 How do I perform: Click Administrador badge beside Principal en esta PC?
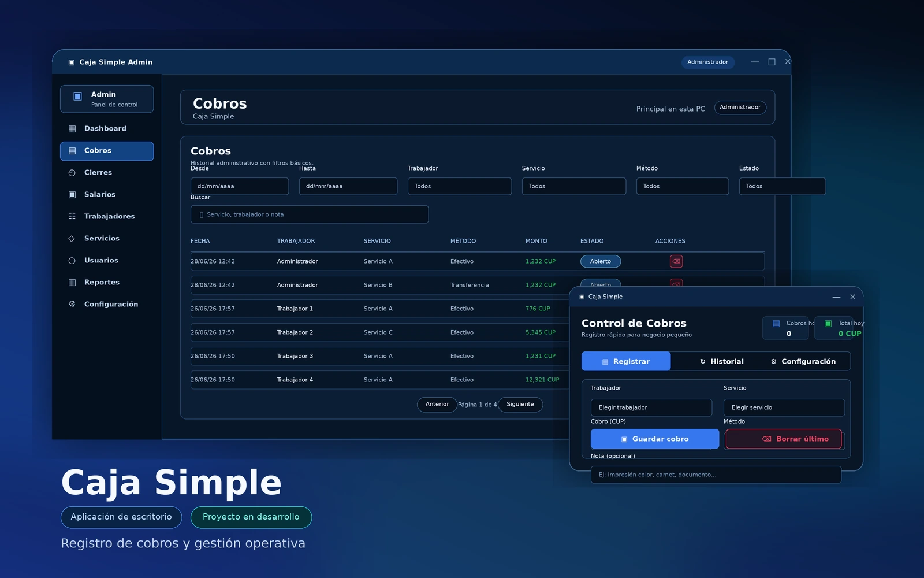tap(740, 108)
